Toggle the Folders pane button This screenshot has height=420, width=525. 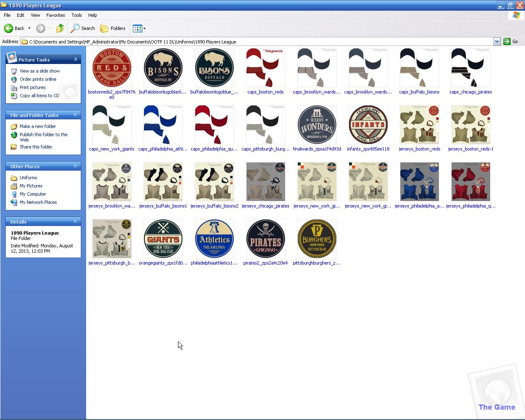tap(113, 28)
